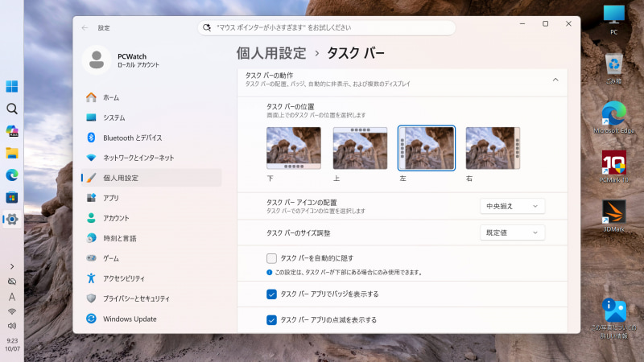
Task: Open ゲーム settings category
Action: [151, 258]
